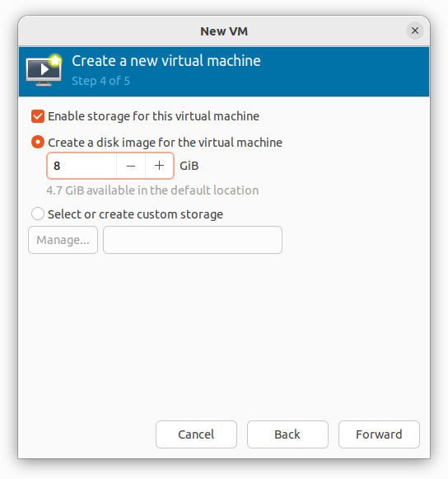Go Back to the previous step

pyautogui.click(x=287, y=434)
